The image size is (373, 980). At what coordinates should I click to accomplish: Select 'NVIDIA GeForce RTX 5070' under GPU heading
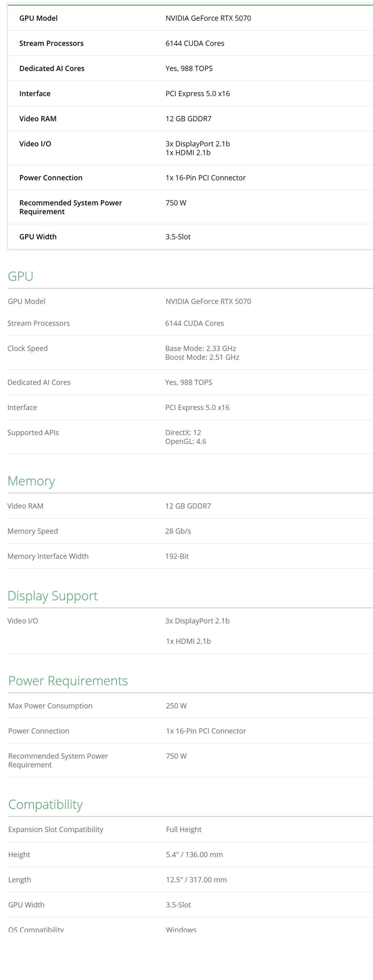pyautogui.click(x=208, y=301)
